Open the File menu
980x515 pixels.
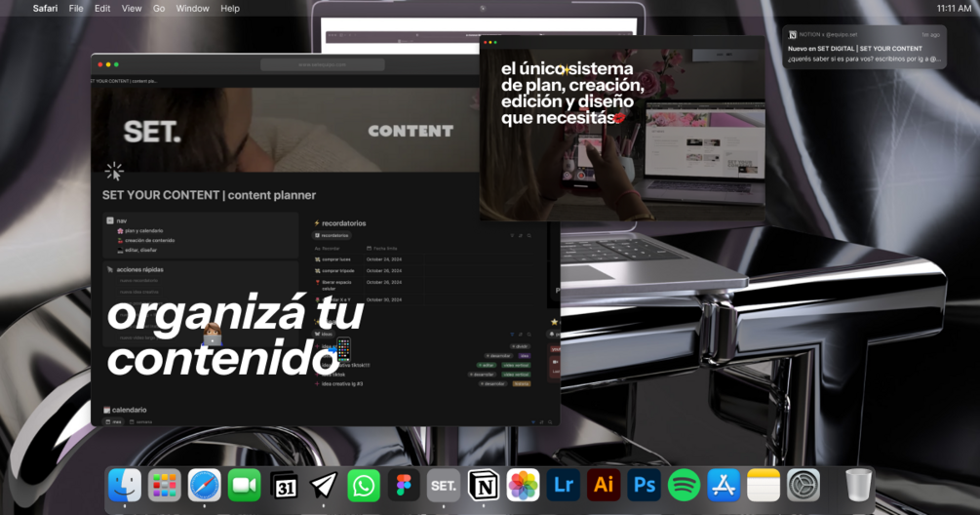(76, 8)
